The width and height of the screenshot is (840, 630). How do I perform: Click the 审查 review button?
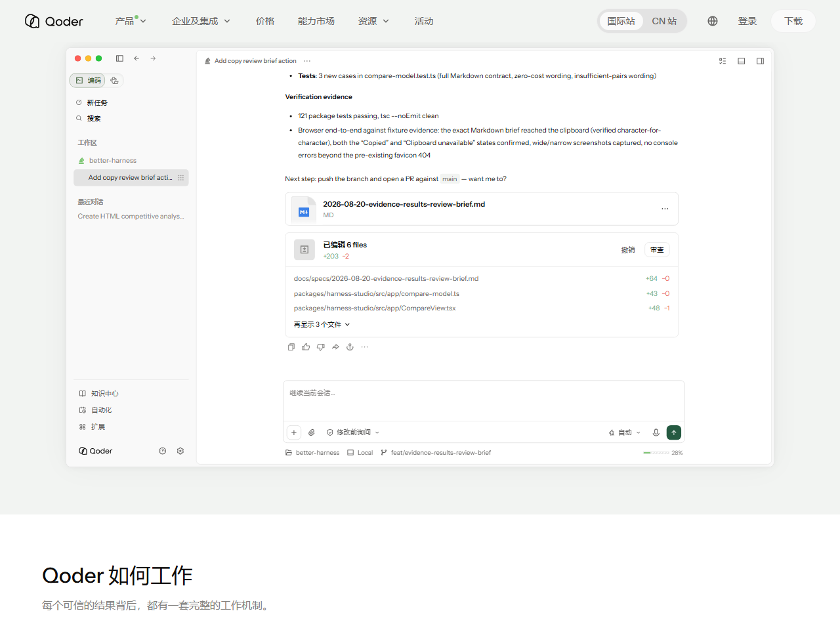(x=657, y=250)
